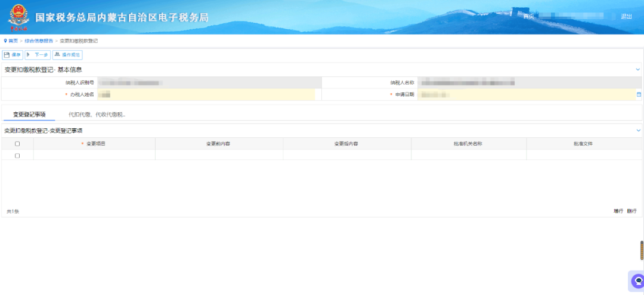Open 综合信息报告 breadcrumb link
The height and width of the screenshot is (295, 644).
pyautogui.click(x=39, y=41)
